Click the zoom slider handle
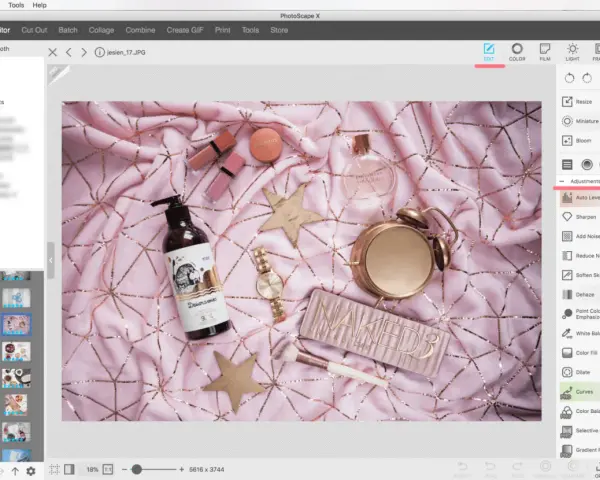 (x=137, y=470)
